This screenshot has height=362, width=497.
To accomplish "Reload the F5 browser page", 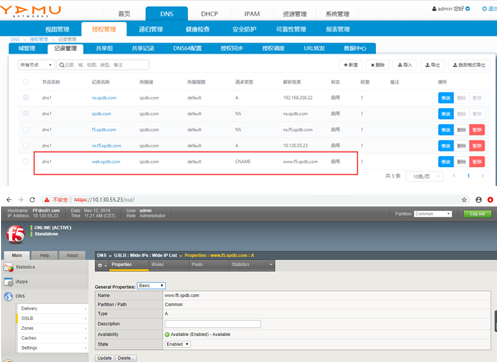I will pos(32,200).
